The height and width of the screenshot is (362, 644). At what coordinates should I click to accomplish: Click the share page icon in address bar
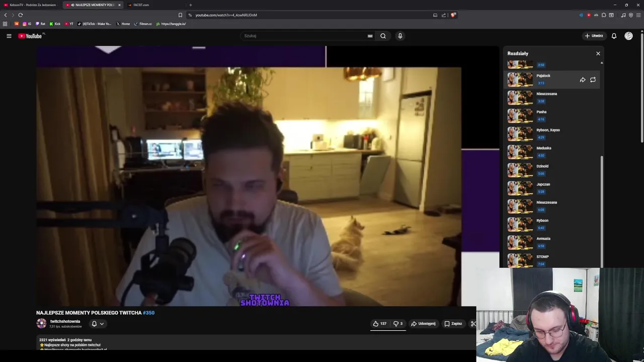point(444,15)
